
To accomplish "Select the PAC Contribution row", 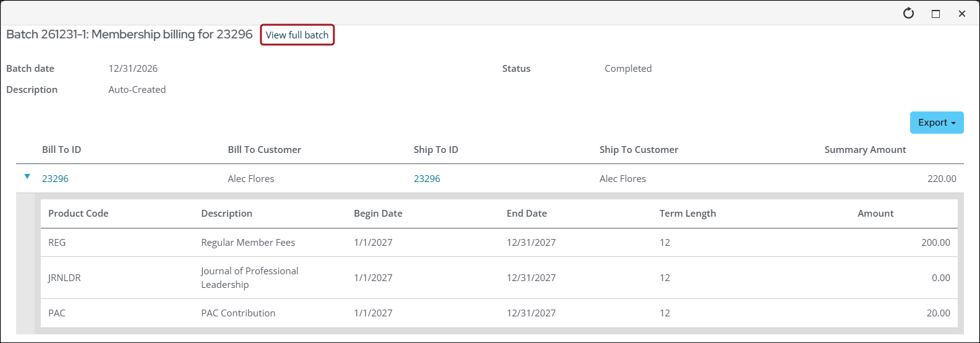I will coord(238,313).
